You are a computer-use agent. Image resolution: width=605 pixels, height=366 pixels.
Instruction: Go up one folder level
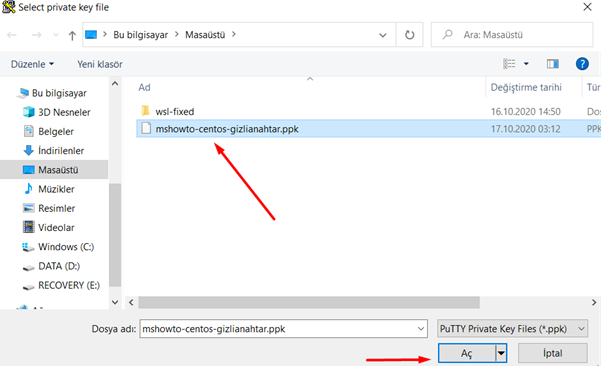(x=72, y=35)
